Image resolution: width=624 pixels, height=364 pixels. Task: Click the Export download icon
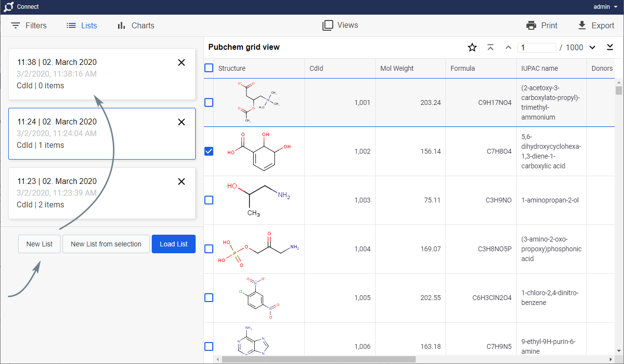582,26
